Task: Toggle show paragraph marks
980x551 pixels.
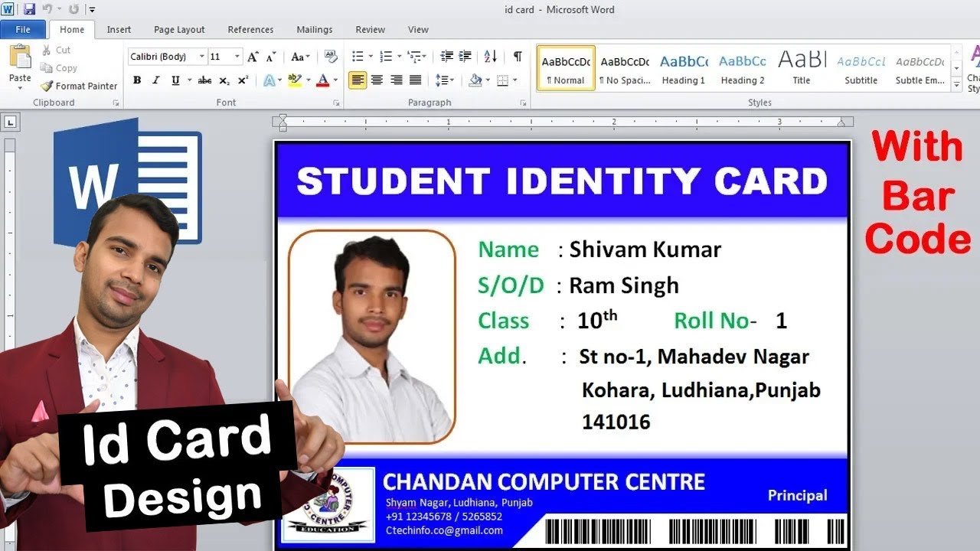Action: point(518,57)
